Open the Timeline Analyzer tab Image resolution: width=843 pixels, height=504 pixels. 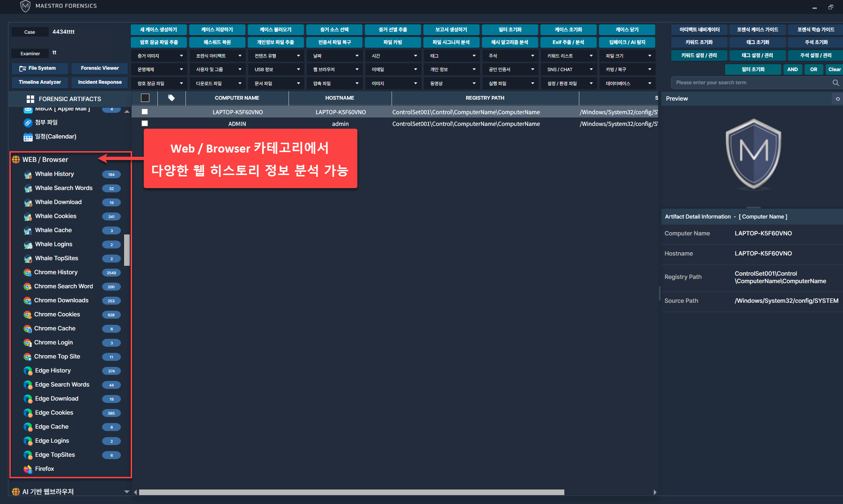click(40, 82)
